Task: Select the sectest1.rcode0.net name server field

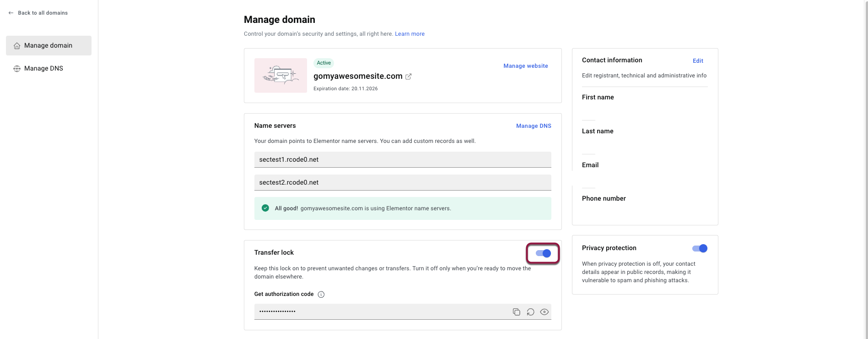Action: coord(402,159)
